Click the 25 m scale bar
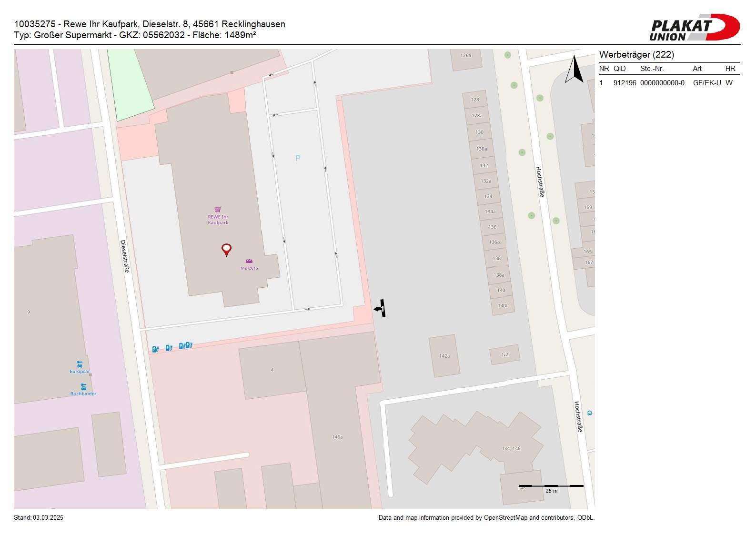The height and width of the screenshot is (535, 756). point(551,487)
